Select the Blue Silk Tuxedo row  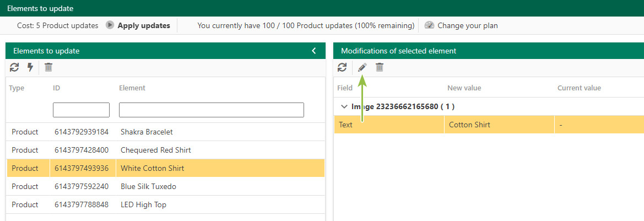165,186
